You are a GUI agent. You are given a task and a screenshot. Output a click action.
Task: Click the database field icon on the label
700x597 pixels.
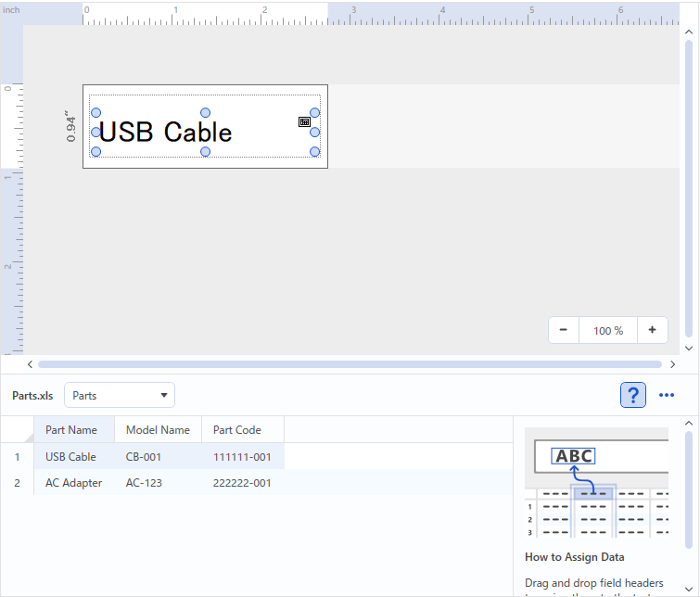tap(304, 122)
